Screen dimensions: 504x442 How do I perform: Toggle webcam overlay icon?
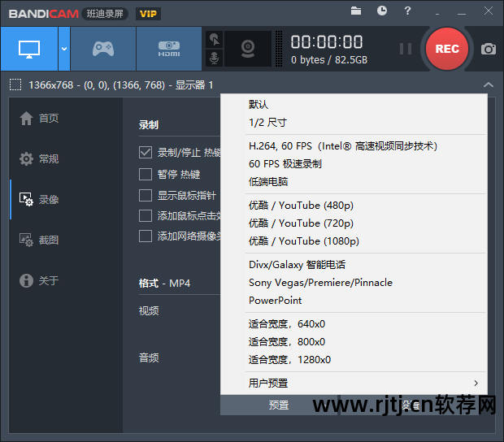coord(248,49)
